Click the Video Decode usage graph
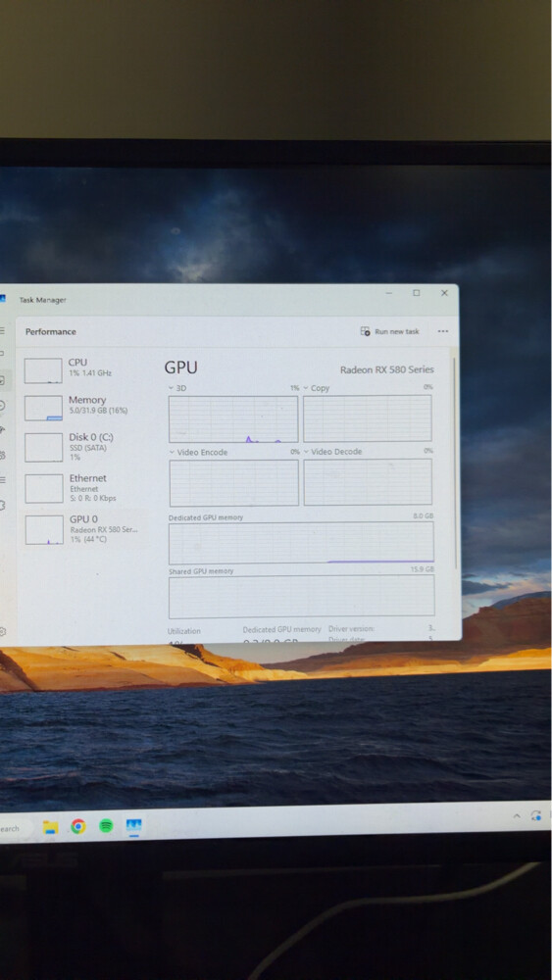This screenshot has height=980, width=552. [368, 482]
